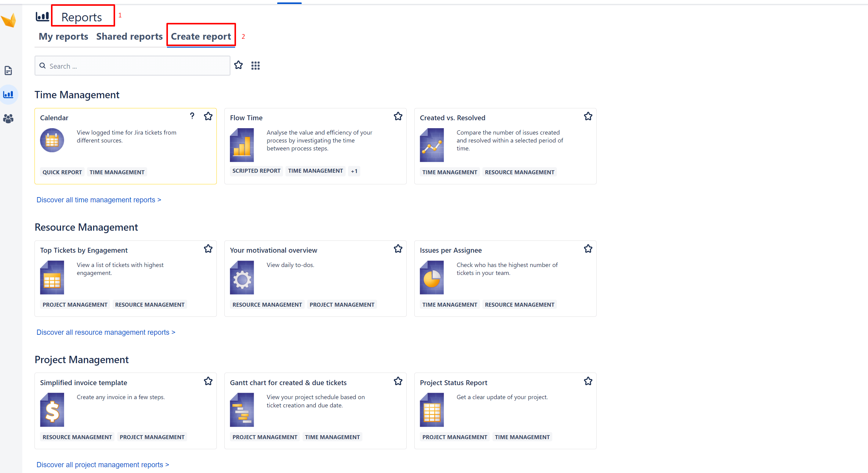The width and height of the screenshot is (868, 473).
Task: Open help question mark on Calendar card
Action: [x=192, y=116]
